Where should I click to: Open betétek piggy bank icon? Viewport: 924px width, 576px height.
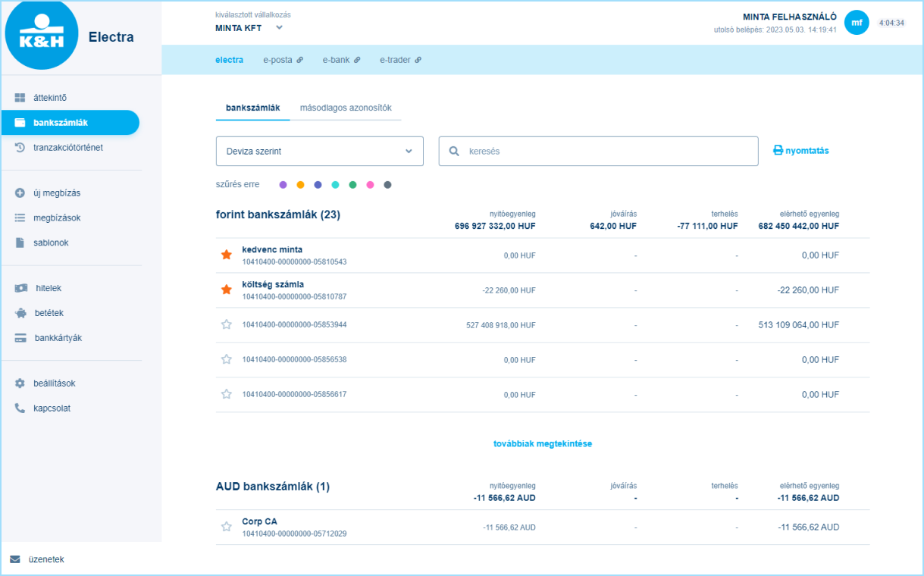coord(20,313)
